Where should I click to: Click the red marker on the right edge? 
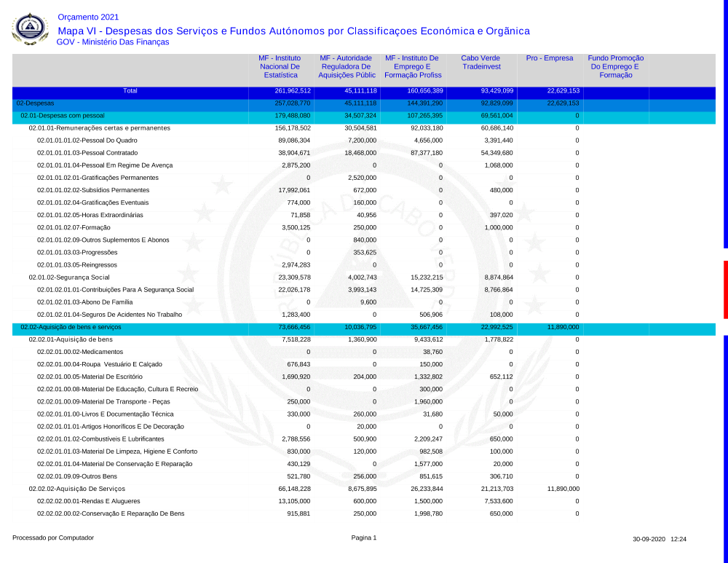pyautogui.click(x=725, y=289)
